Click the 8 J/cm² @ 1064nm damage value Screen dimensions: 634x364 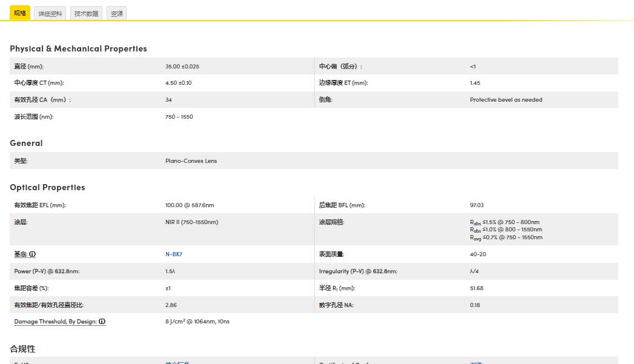click(197, 322)
